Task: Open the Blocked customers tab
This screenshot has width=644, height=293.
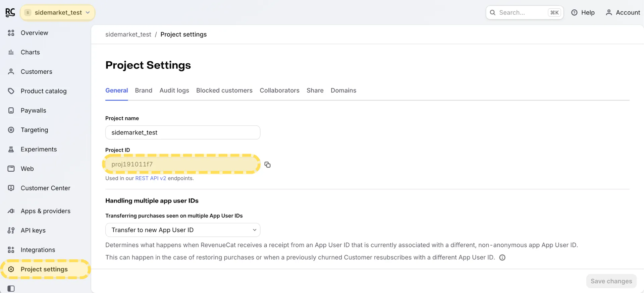Action: tap(224, 91)
